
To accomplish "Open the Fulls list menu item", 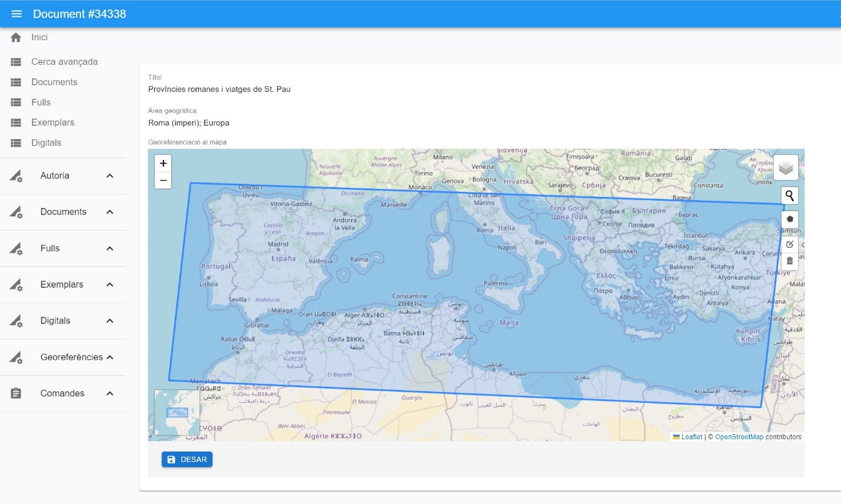I will pos(41,102).
